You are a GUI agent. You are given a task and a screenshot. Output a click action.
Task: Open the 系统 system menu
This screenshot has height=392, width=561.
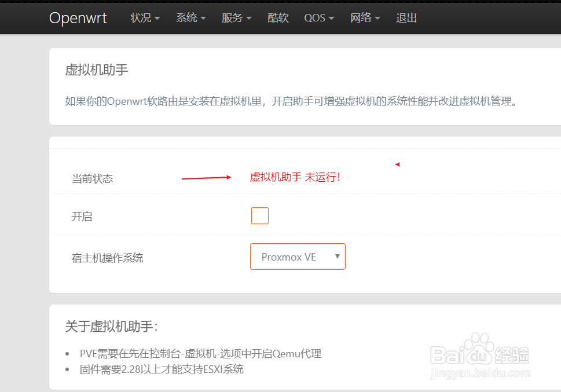(x=186, y=18)
